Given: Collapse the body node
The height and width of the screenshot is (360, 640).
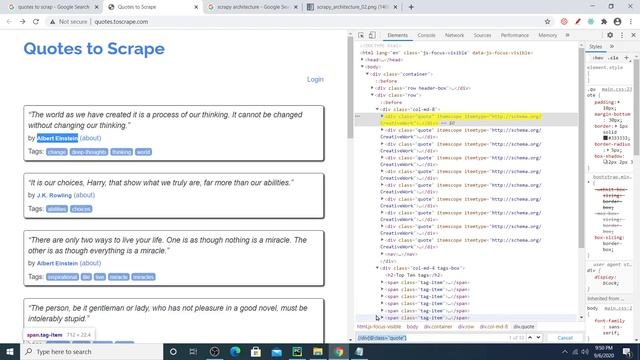Looking at the screenshot, I should (x=362, y=67).
